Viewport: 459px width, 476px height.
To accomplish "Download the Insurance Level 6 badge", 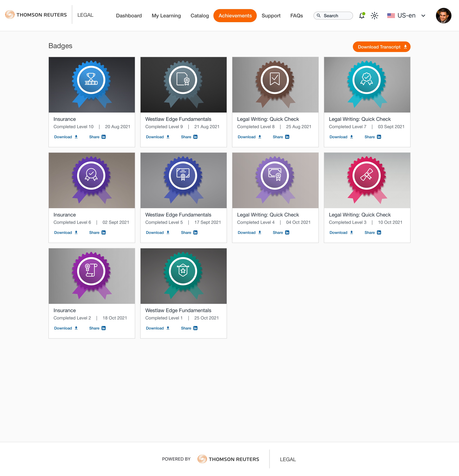I will tap(66, 233).
